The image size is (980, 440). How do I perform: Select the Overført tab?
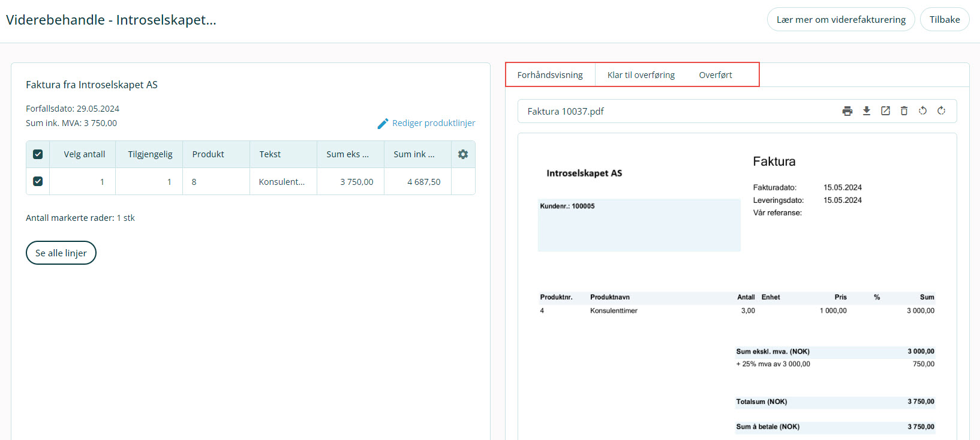coord(715,75)
